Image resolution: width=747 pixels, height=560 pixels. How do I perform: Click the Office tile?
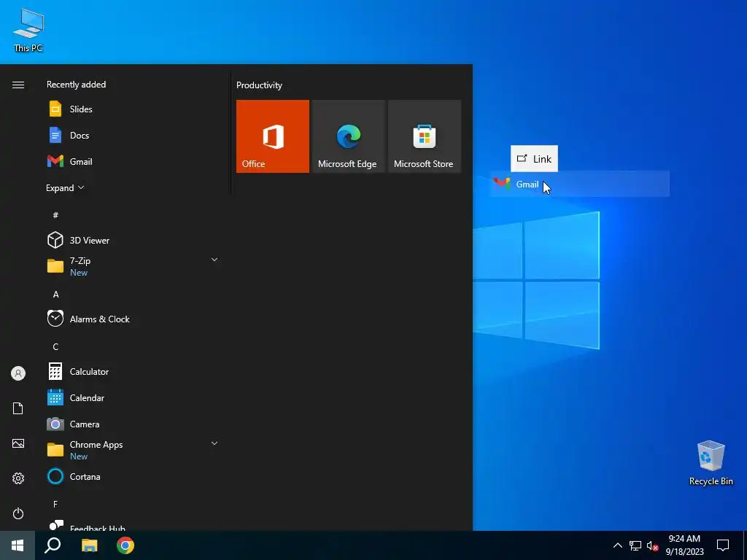click(273, 136)
